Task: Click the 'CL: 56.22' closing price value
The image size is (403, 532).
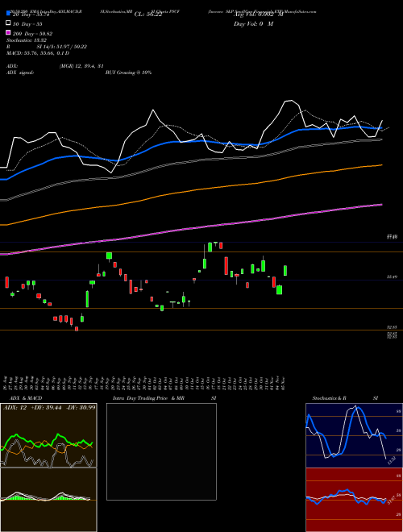Action: tap(148, 15)
